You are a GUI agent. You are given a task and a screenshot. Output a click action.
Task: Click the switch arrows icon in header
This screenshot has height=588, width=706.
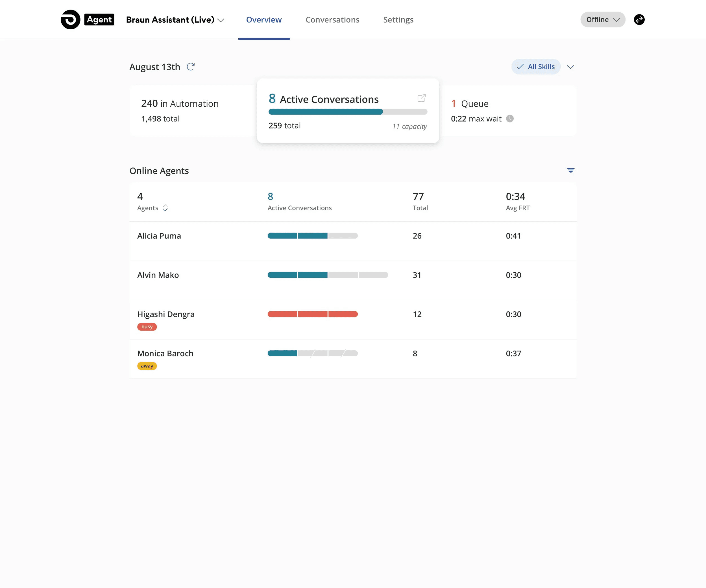[639, 19]
